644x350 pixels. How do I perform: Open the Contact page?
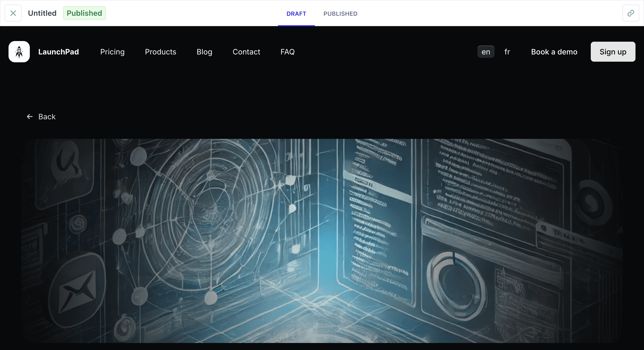coord(246,52)
